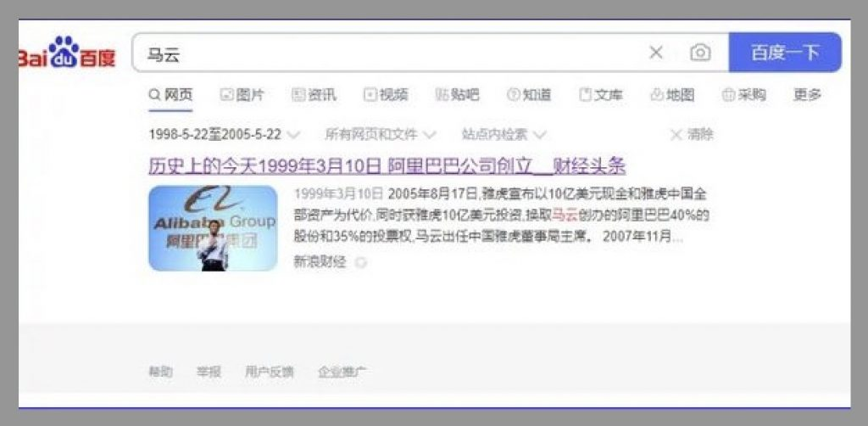
Task: Switch to the 视频 tab
Action: [x=386, y=95]
